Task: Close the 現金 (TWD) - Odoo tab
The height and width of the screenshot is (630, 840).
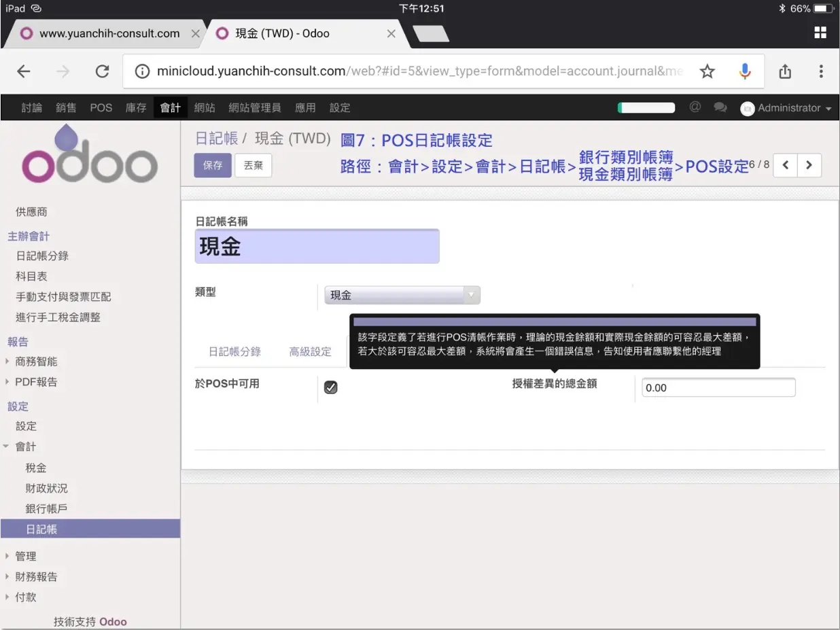Action: [391, 33]
